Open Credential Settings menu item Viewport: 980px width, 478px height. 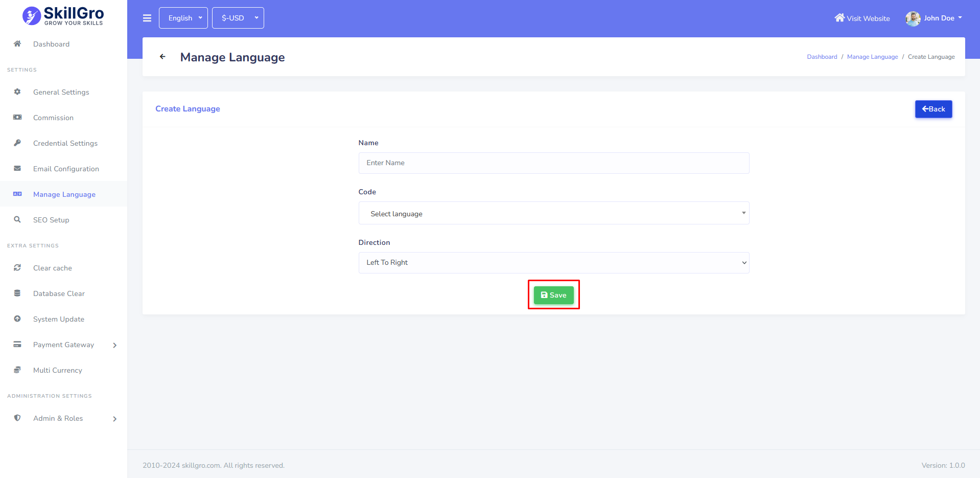(x=63, y=143)
